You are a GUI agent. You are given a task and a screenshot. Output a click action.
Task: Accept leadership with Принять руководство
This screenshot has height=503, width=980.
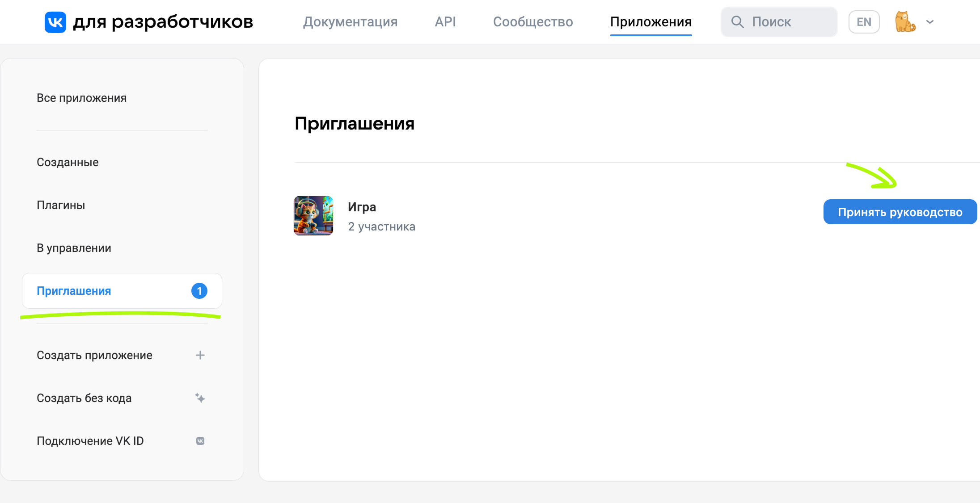tap(900, 212)
